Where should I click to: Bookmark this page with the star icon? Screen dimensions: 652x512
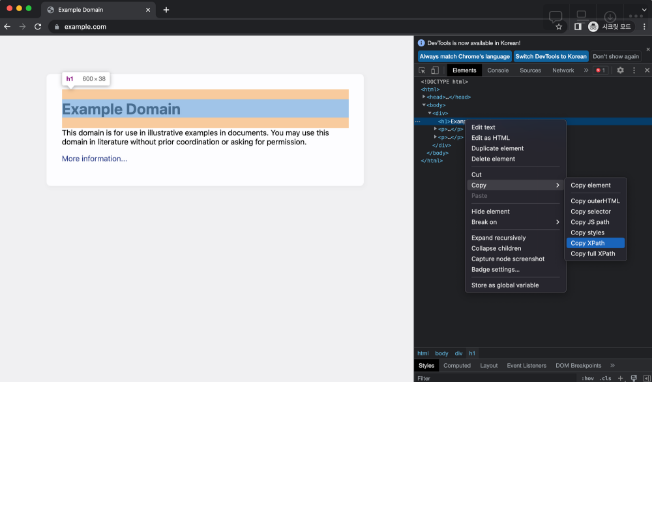[x=559, y=27]
